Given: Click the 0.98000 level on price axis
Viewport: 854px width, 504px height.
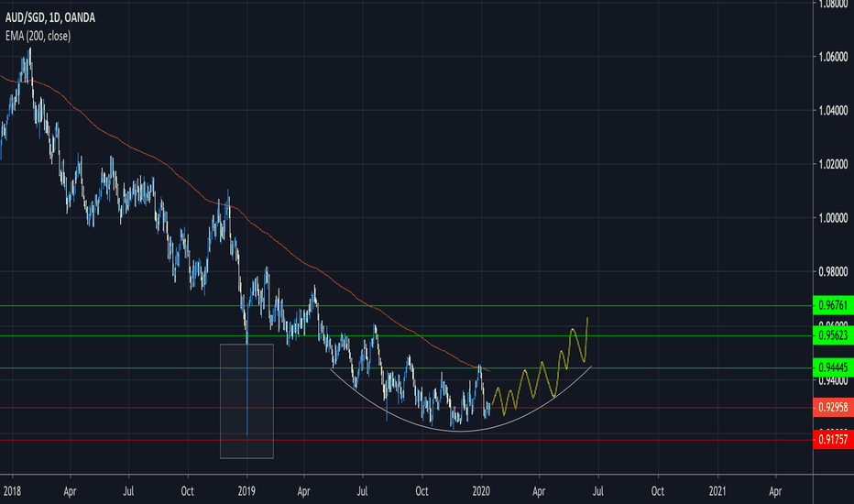Looking at the screenshot, I should click(x=832, y=272).
